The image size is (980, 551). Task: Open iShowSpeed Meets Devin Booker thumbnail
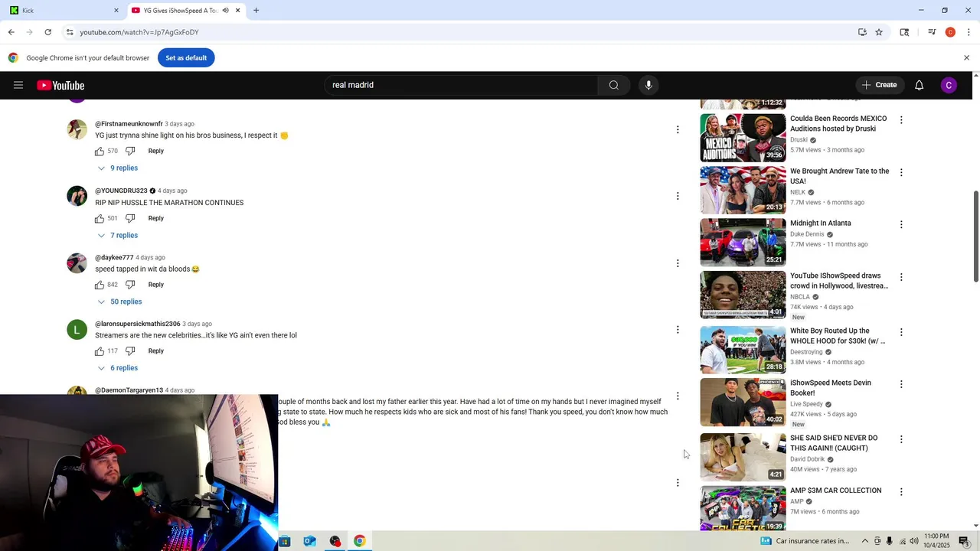(x=743, y=403)
